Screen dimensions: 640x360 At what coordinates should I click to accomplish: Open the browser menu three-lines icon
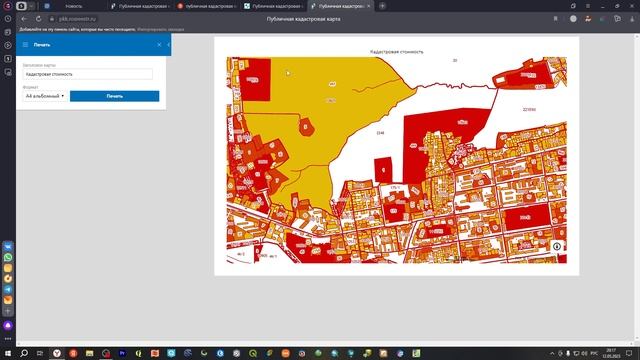click(588, 6)
